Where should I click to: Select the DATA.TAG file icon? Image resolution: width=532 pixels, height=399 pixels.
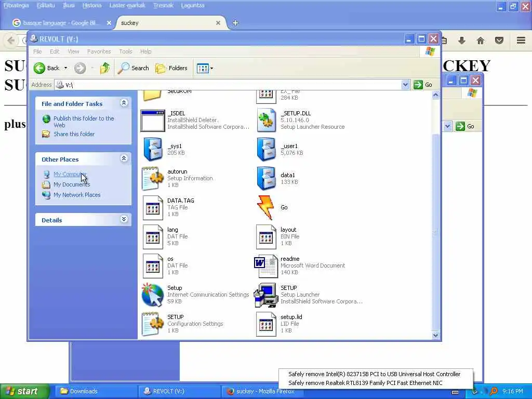pyautogui.click(x=153, y=208)
